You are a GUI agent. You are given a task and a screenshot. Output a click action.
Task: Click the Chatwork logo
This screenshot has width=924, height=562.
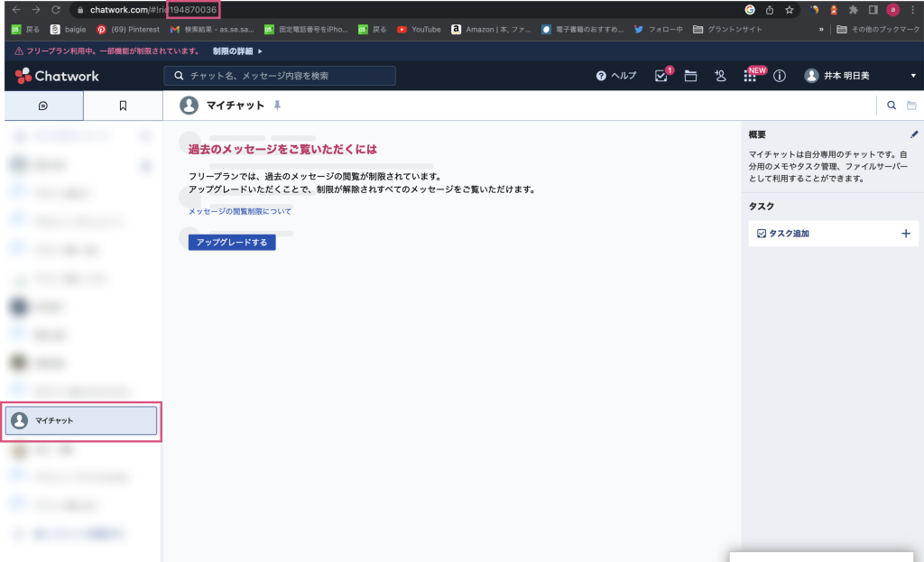coord(57,76)
